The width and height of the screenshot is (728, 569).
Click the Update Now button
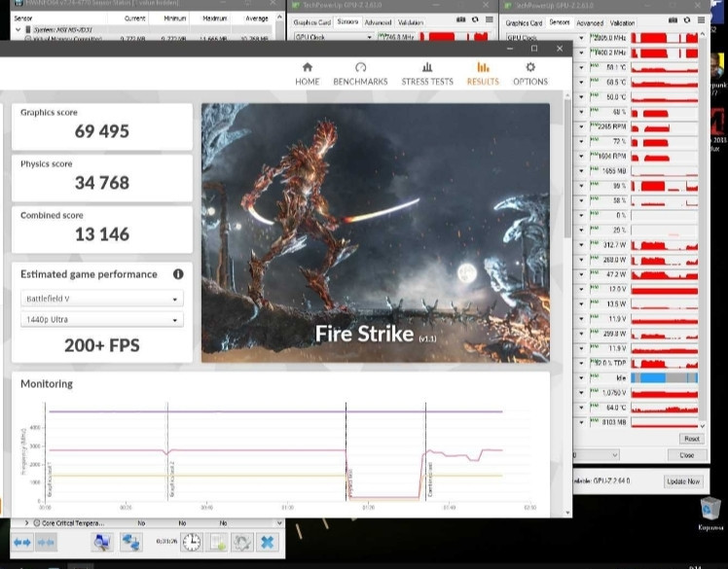682,481
